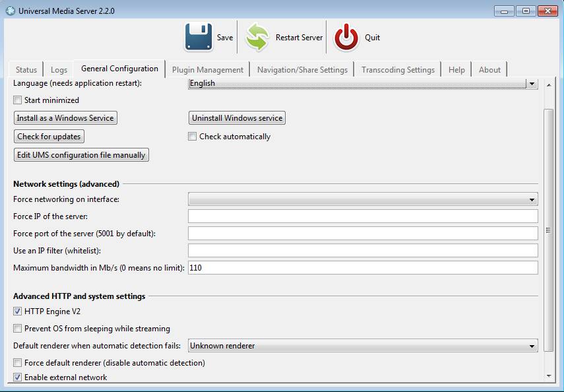This screenshot has height=392, width=564.
Task: Click the Force port of the server field
Action: (x=363, y=234)
